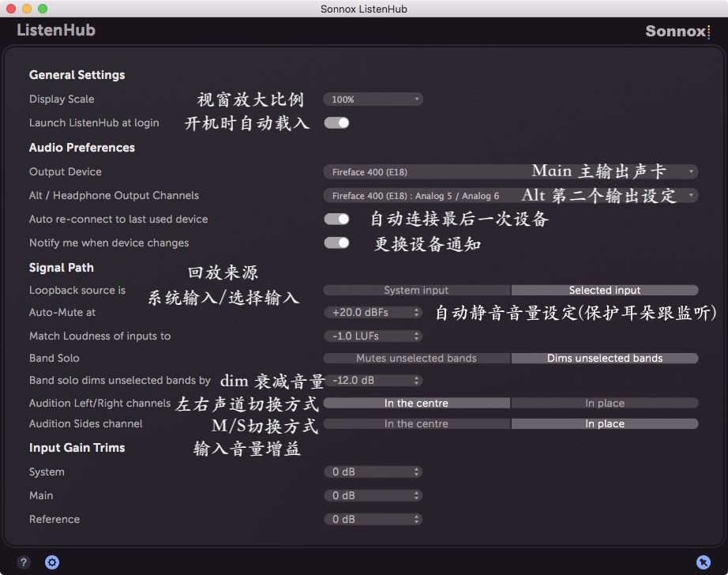The width and height of the screenshot is (728, 575).
Task: Close the Sonnox ListenHub window
Action: (x=11, y=9)
